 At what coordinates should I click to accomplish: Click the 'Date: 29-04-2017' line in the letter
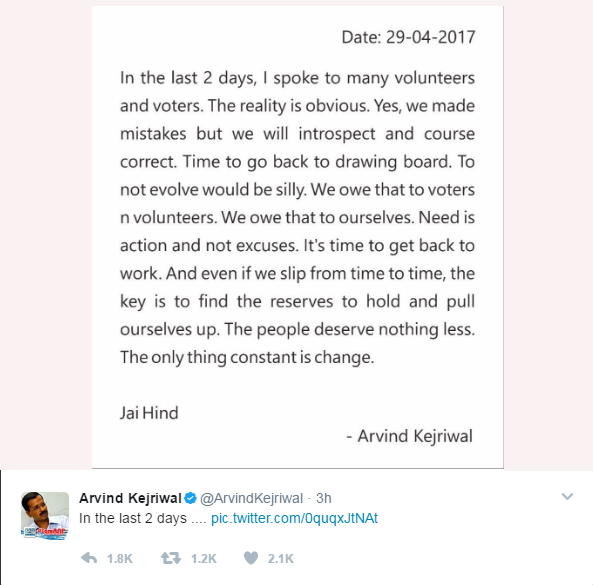(408, 37)
